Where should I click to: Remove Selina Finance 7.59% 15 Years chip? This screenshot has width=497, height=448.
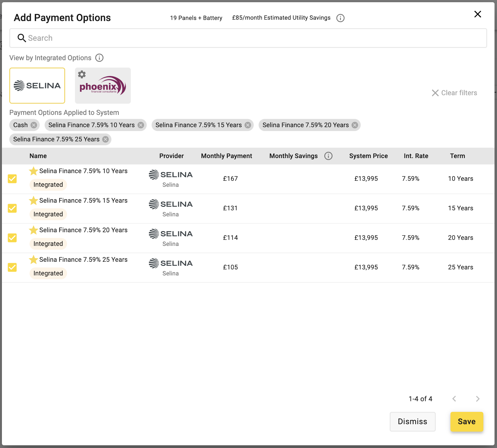(248, 125)
